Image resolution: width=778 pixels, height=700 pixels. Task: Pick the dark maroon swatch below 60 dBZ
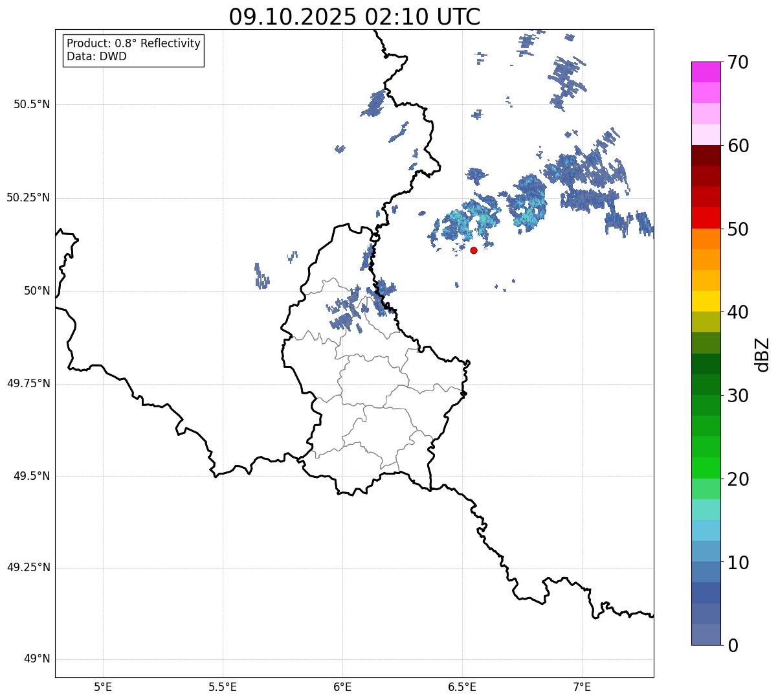click(706, 155)
